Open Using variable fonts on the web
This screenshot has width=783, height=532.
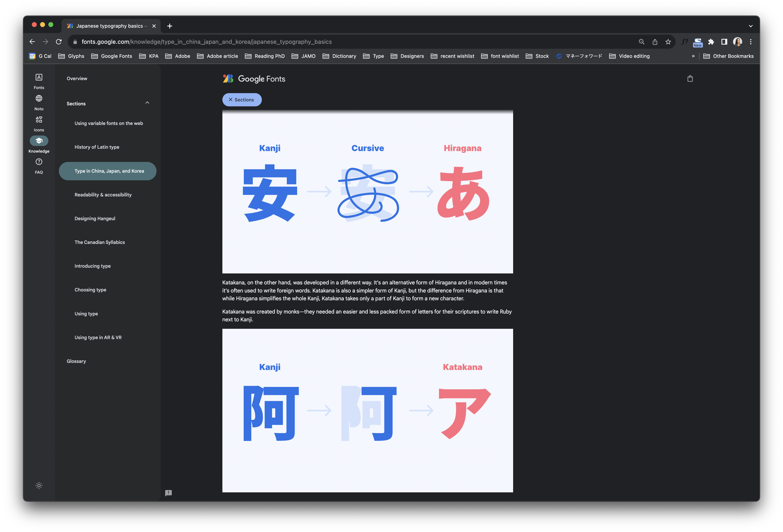[x=109, y=123]
